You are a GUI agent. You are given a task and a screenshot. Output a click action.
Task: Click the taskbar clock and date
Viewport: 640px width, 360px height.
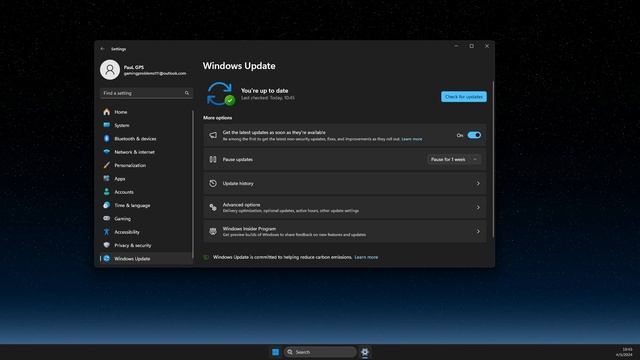point(624,352)
